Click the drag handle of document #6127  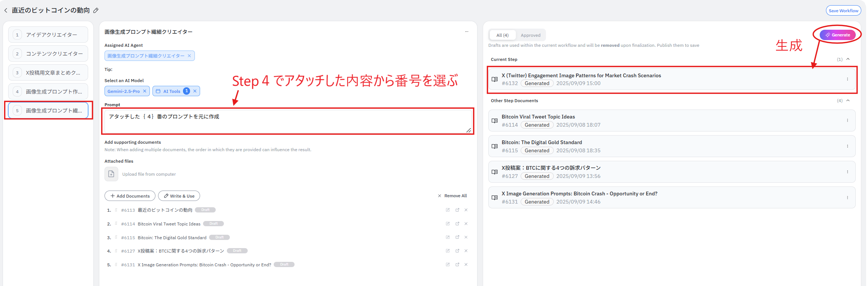coord(116,251)
